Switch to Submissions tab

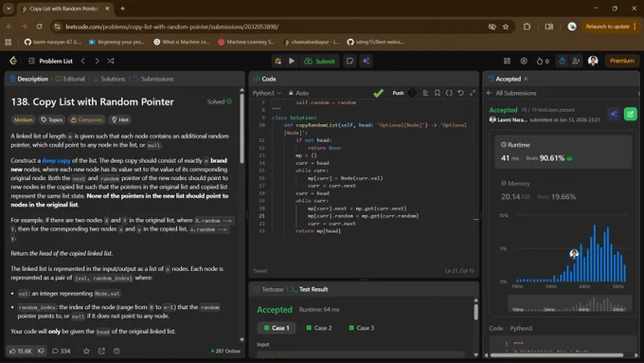pos(153,79)
